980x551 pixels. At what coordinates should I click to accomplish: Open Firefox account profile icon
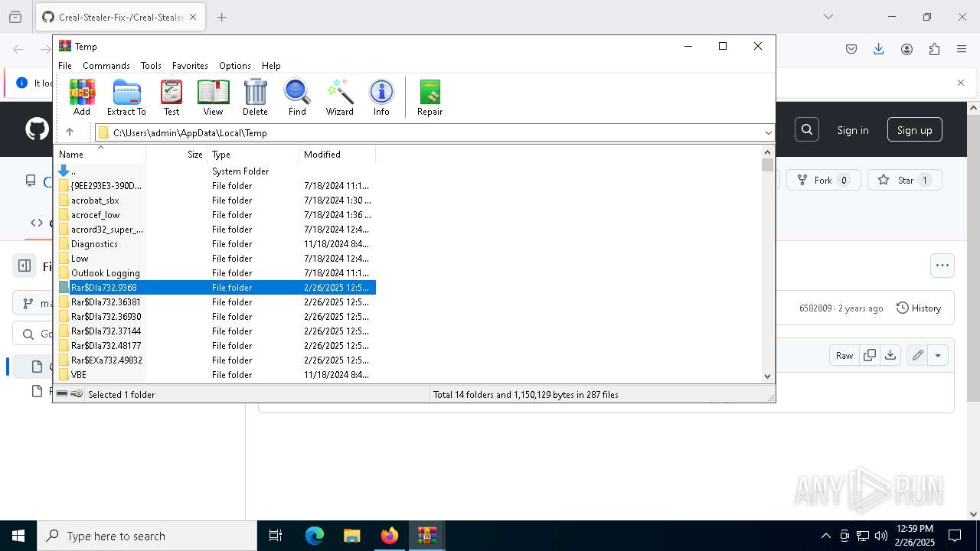click(906, 49)
